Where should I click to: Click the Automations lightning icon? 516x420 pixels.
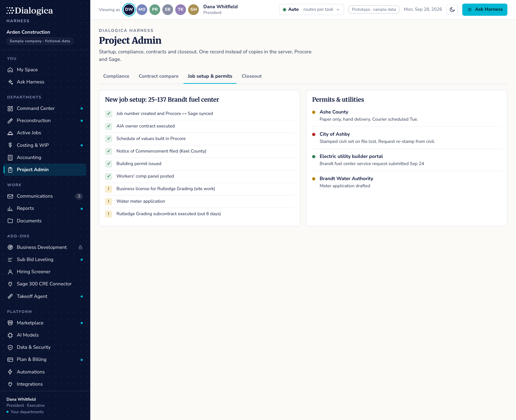[10, 372]
